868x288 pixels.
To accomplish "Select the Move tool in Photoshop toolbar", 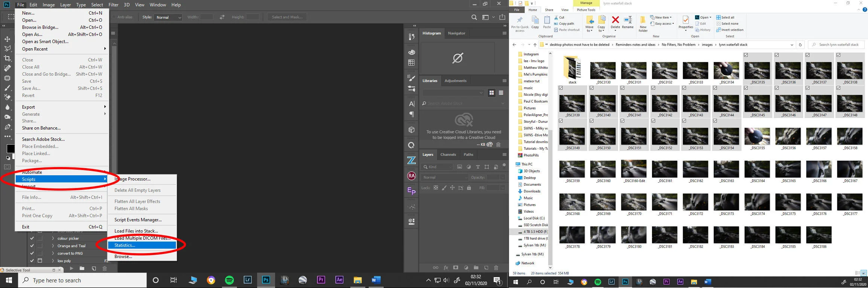I will [7, 39].
